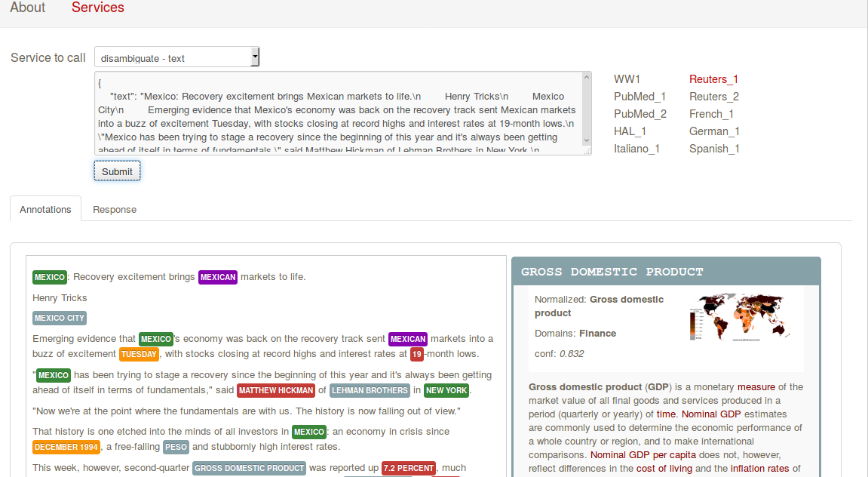Image resolution: width=868 pixels, height=477 pixels.
Task: Click the GDP world map thumbnail
Action: pyautogui.click(x=740, y=318)
